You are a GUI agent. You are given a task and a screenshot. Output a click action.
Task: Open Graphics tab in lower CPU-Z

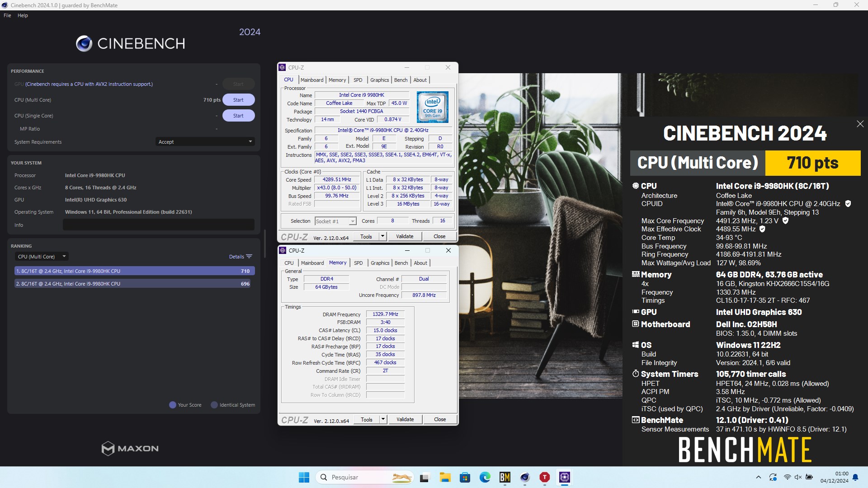pos(380,263)
